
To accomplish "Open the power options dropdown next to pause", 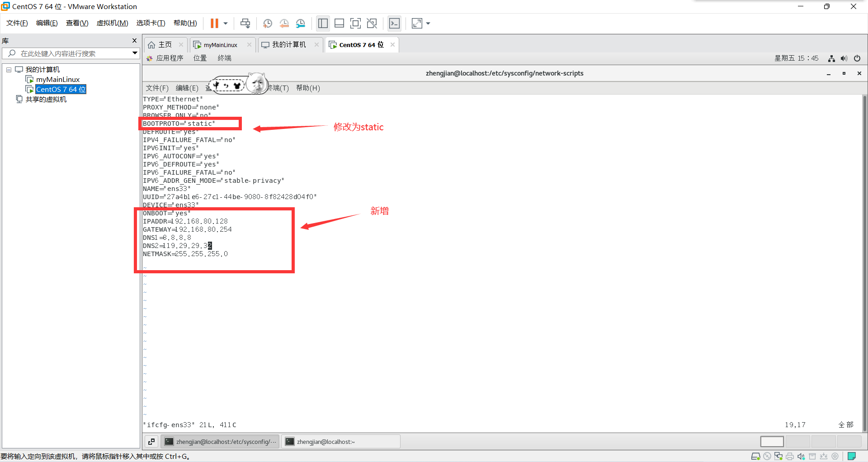I will (x=226, y=23).
